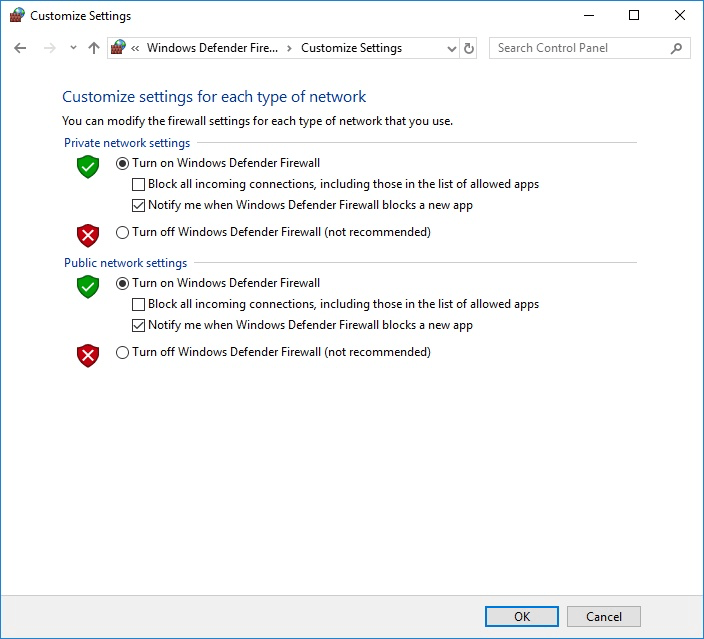Refresh the Customize Settings page
This screenshot has width=704, height=639.
click(469, 48)
